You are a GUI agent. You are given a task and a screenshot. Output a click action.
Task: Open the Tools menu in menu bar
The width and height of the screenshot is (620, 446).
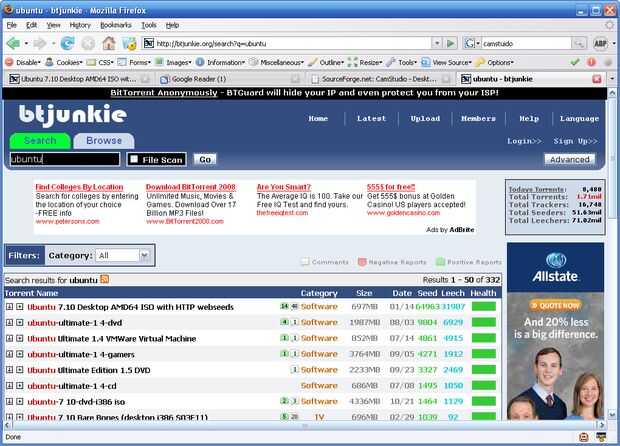click(x=149, y=25)
